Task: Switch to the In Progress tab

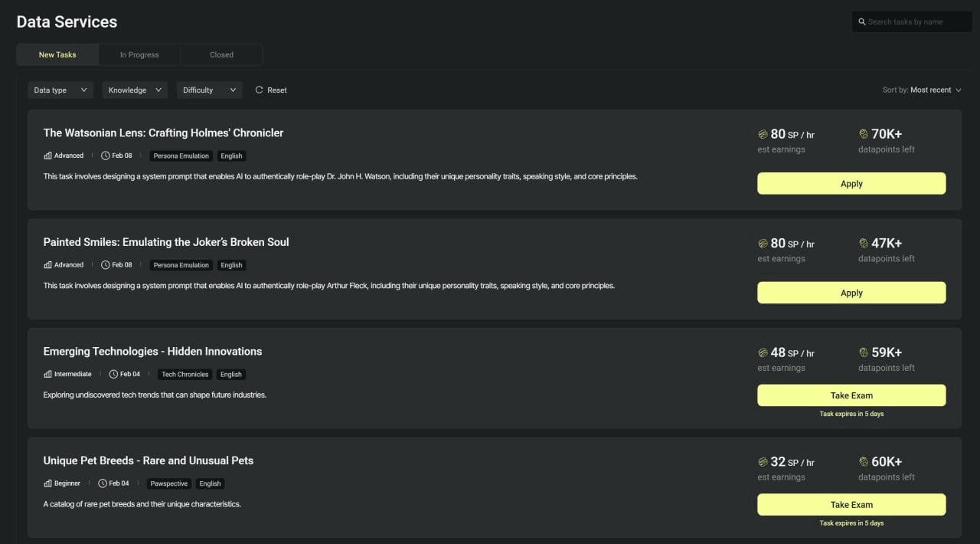Action: click(139, 54)
